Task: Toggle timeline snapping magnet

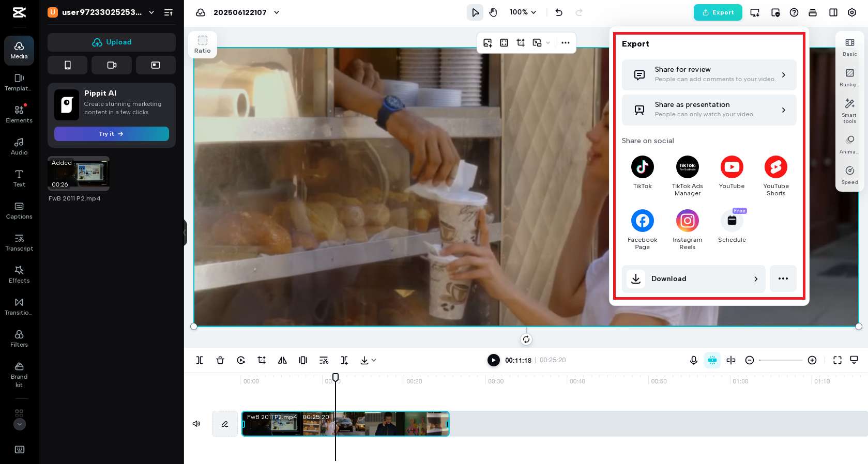Action: pos(712,360)
